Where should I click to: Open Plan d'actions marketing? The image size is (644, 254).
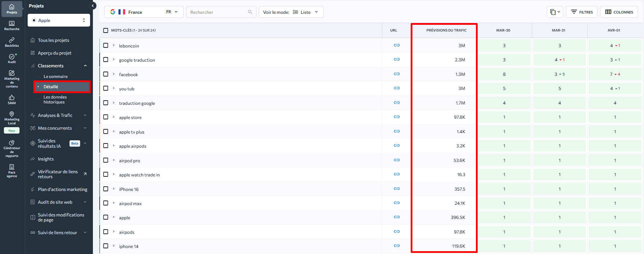pos(62,190)
